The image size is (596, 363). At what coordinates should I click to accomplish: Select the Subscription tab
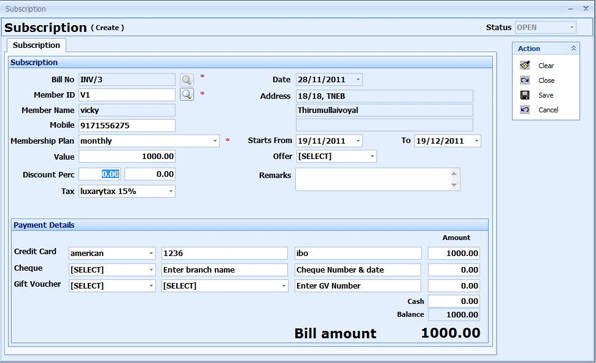(36, 45)
